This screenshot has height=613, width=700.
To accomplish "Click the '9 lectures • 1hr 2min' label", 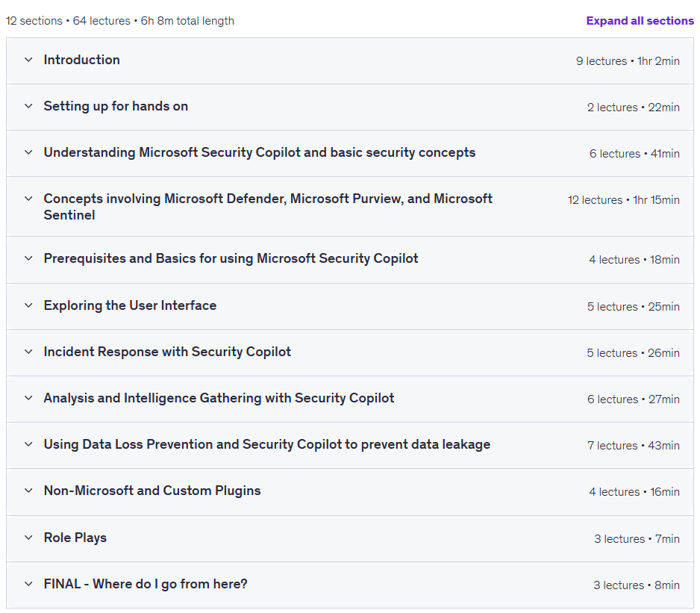I will coord(628,61).
